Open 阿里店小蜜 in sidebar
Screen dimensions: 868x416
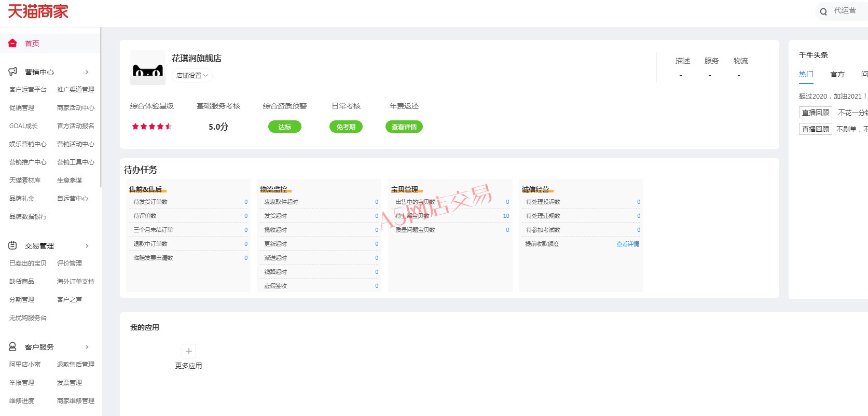[x=25, y=365]
